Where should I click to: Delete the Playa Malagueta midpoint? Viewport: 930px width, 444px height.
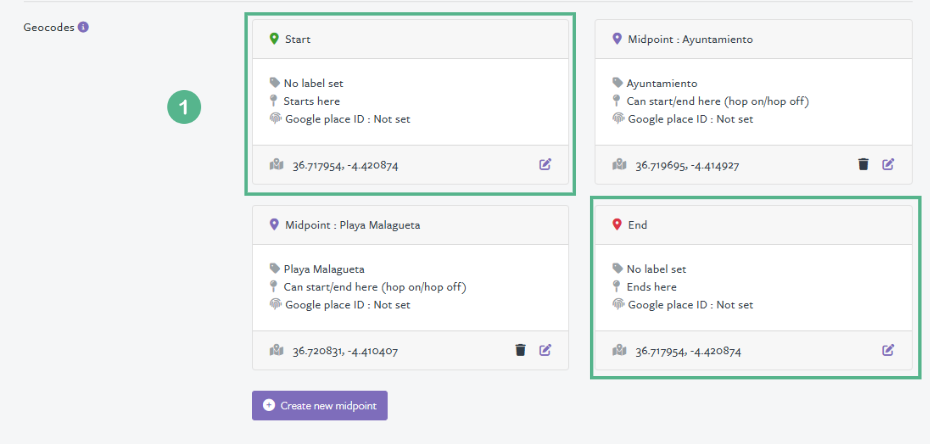click(520, 350)
